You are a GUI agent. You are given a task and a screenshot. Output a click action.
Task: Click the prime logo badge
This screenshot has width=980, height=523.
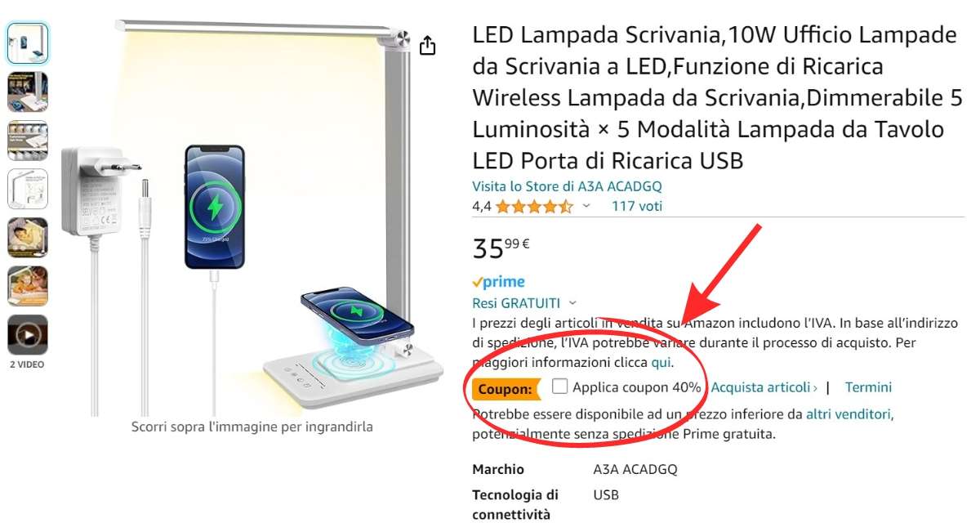pos(499,282)
